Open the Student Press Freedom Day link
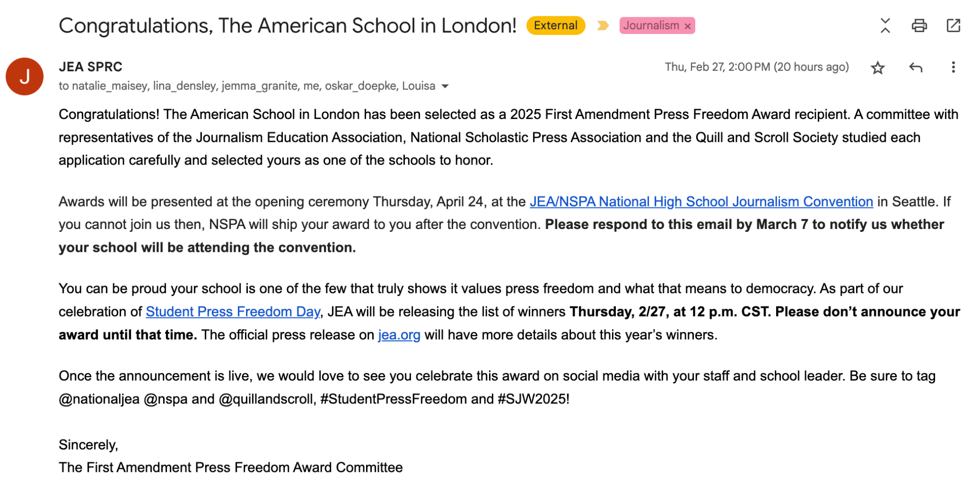 233,312
